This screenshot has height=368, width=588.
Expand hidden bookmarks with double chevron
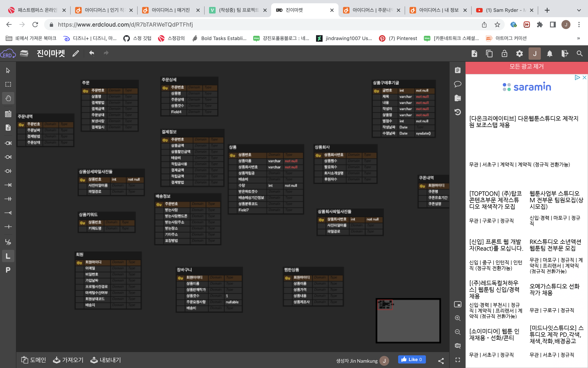pos(579,38)
